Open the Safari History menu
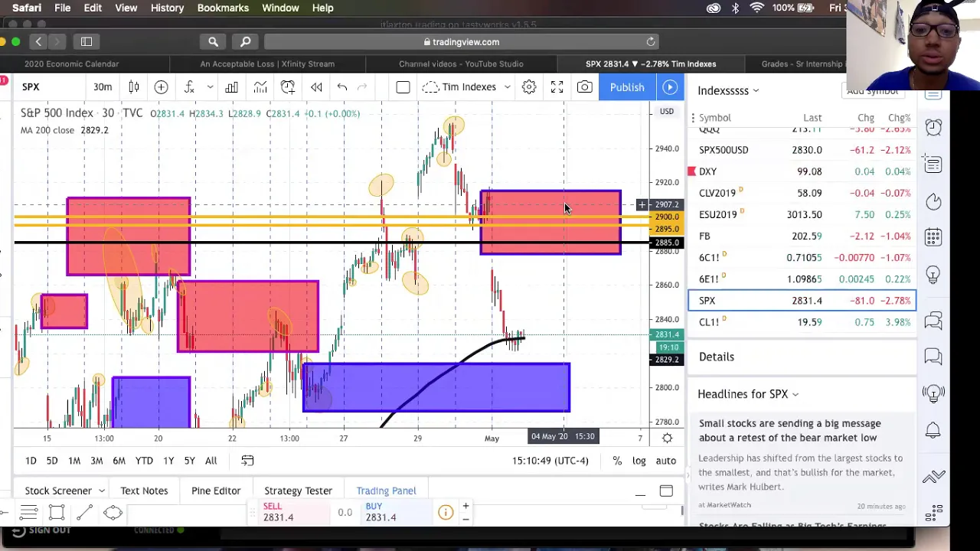980x551 pixels. pos(167,8)
